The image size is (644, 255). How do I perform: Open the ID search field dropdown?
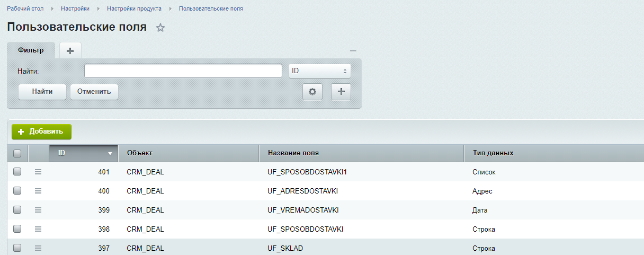(319, 71)
